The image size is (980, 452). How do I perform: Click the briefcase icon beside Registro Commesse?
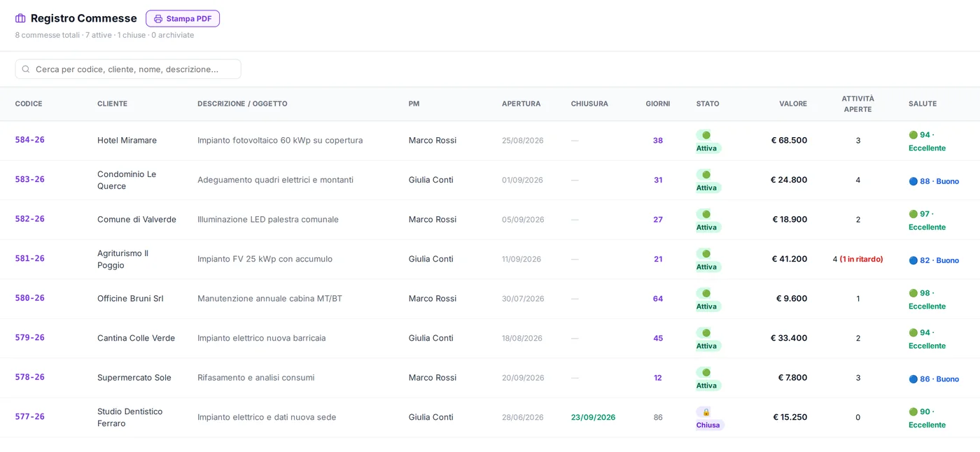tap(20, 19)
